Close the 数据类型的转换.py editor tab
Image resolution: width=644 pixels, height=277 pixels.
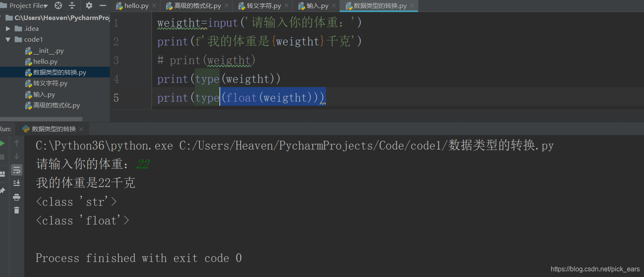click(412, 6)
